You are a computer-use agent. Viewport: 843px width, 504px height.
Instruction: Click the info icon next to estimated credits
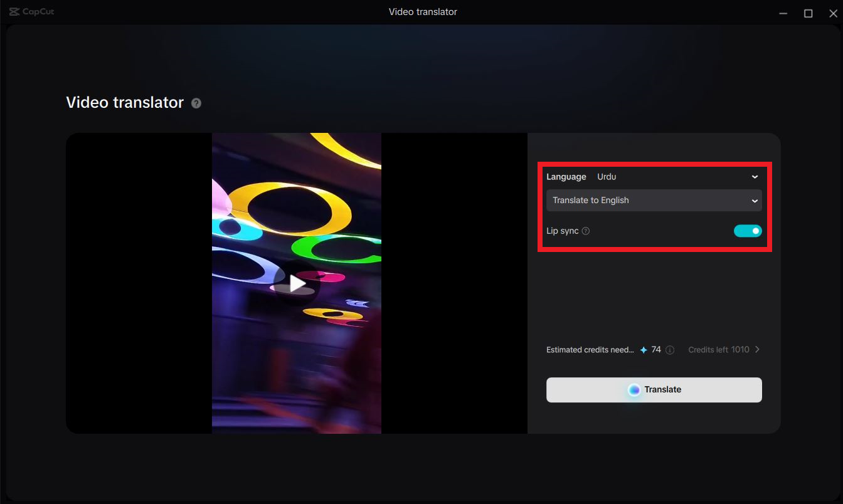coord(669,350)
